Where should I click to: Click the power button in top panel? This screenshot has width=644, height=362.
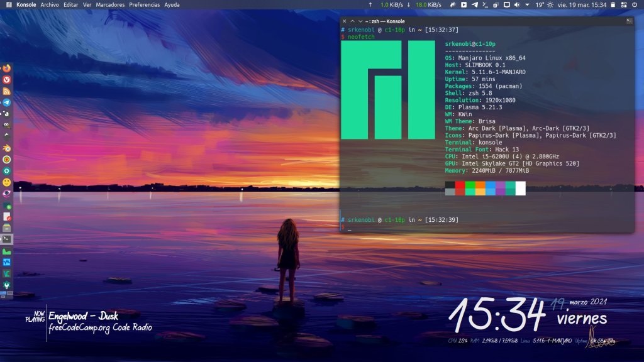pyautogui.click(x=636, y=4)
